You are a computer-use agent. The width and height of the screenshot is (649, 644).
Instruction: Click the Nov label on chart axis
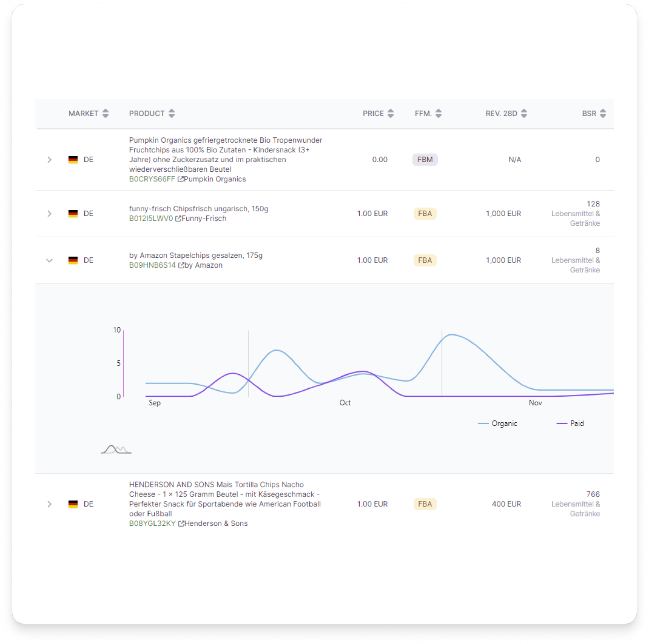click(x=536, y=403)
